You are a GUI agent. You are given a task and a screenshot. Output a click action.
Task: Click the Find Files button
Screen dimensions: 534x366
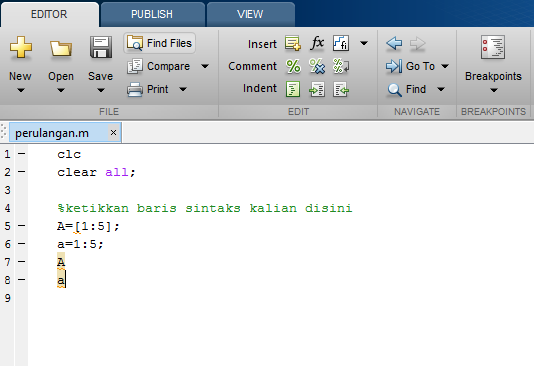coord(159,43)
